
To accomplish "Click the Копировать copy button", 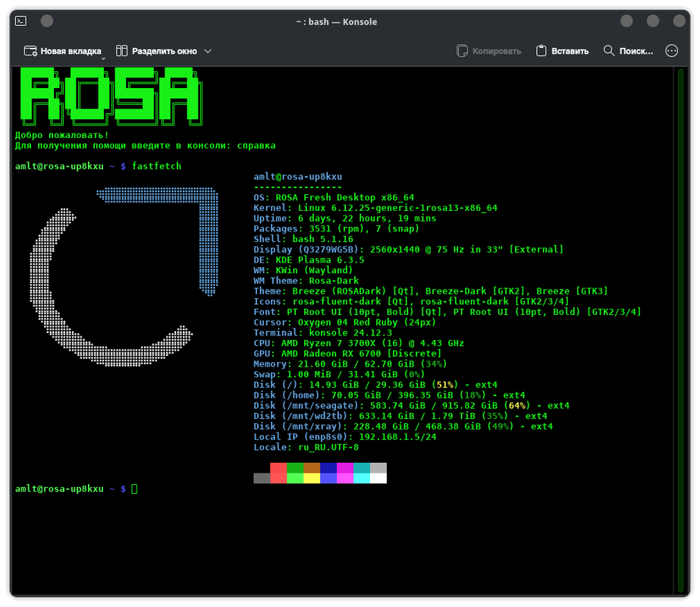I will pos(489,51).
